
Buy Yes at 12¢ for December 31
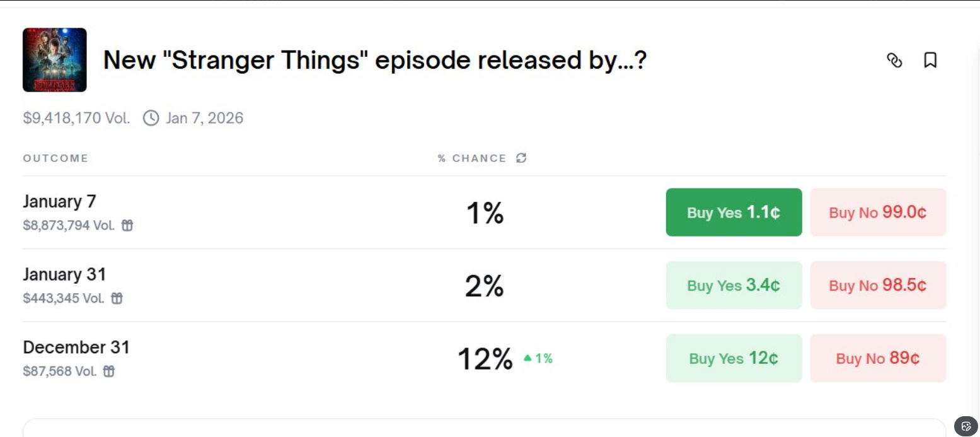(734, 359)
